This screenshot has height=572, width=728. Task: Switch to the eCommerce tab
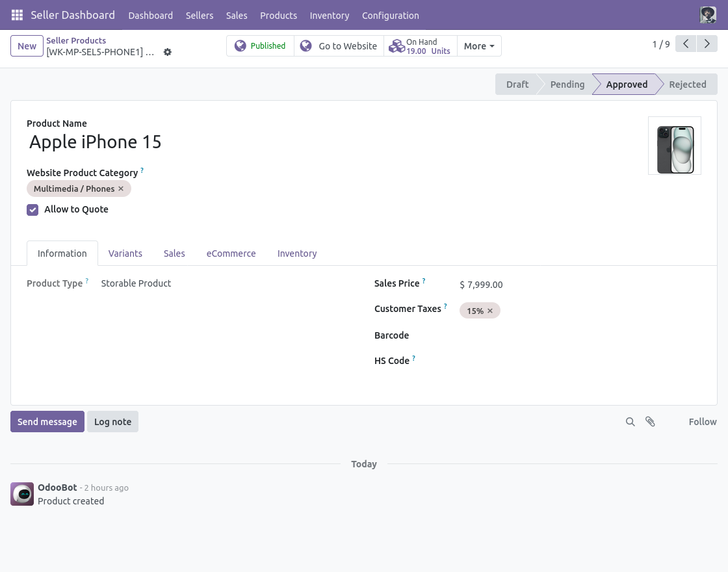coord(231,253)
